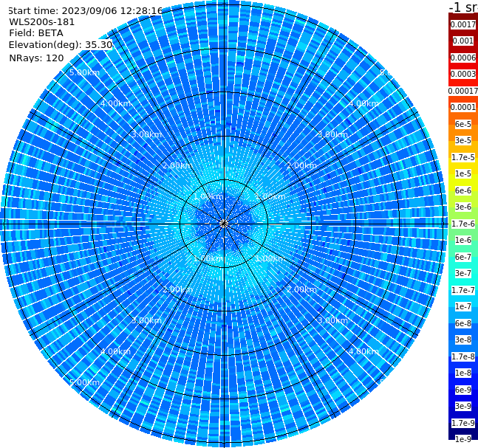The image size is (478, 448).
Task: Click the lower-left 2.00km range label
Action: (177, 289)
